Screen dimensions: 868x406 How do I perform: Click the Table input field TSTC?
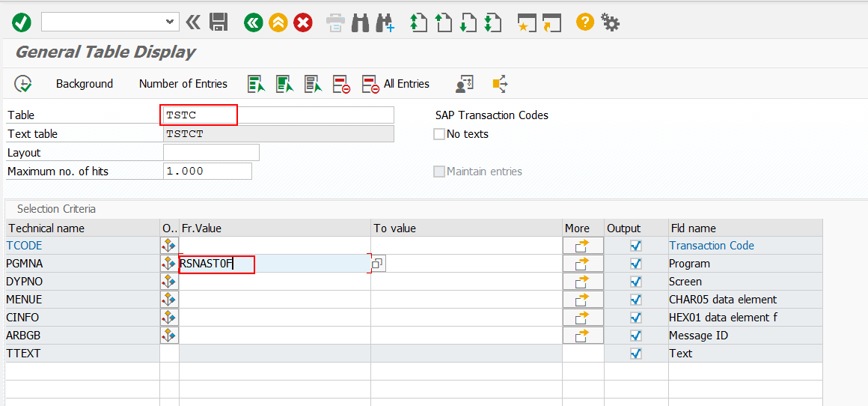tap(278, 115)
